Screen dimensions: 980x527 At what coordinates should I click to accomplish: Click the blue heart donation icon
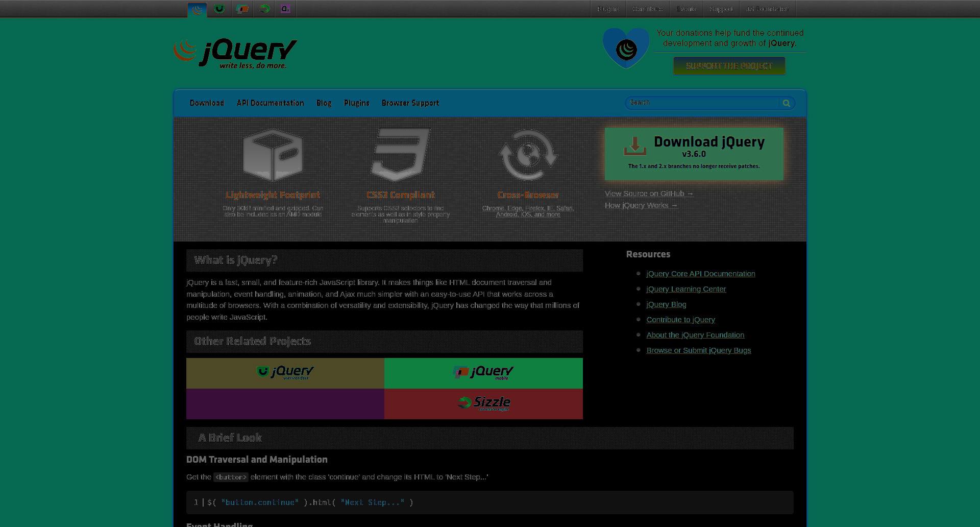click(626, 48)
